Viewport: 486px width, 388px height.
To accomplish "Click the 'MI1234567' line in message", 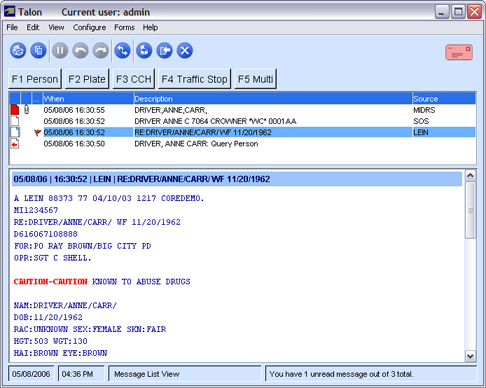I will coord(36,210).
